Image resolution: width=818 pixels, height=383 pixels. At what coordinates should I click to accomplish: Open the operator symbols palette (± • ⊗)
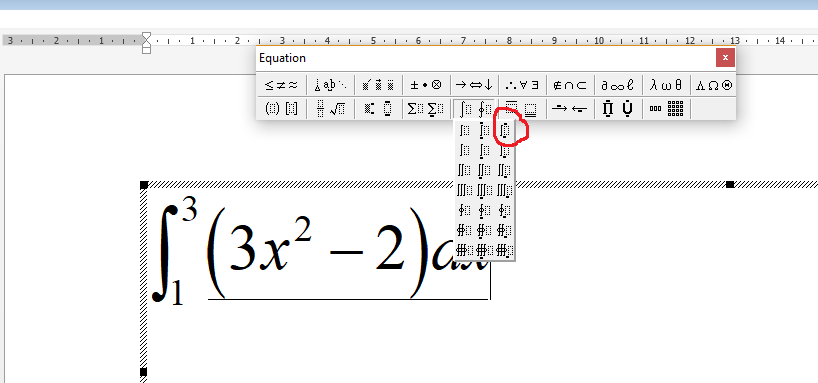pos(426,85)
